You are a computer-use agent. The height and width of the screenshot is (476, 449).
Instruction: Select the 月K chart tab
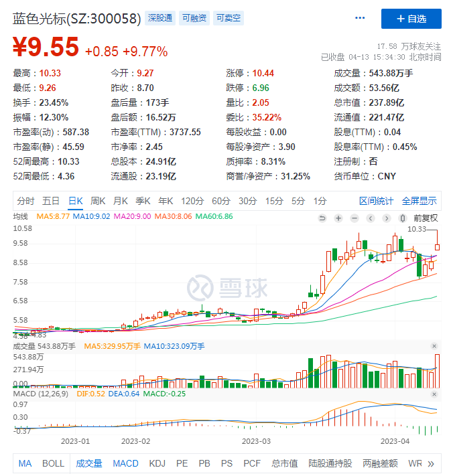coord(121,201)
